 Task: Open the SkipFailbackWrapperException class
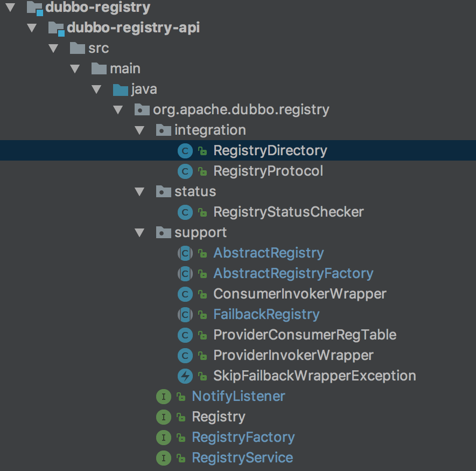tap(314, 376)
